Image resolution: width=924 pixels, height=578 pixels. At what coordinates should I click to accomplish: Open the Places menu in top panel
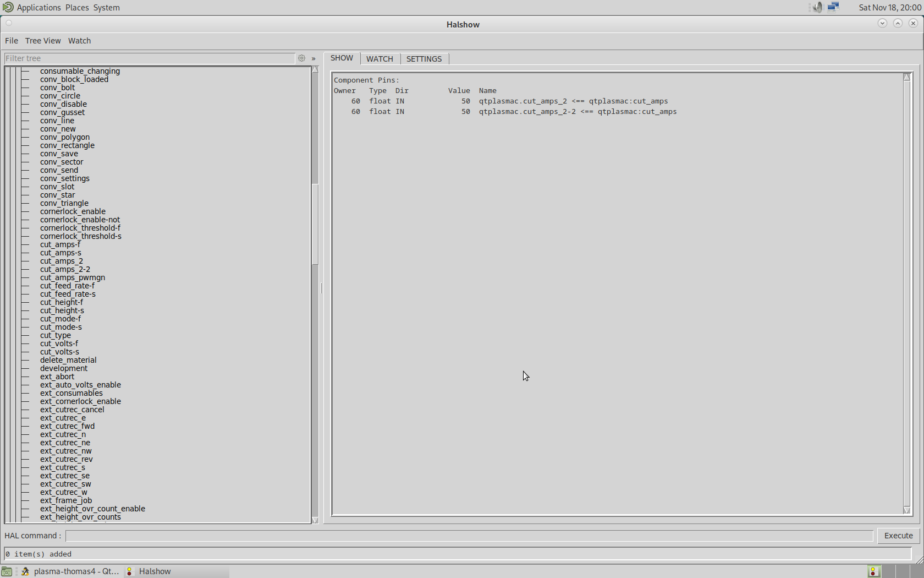tap(77, 8)
